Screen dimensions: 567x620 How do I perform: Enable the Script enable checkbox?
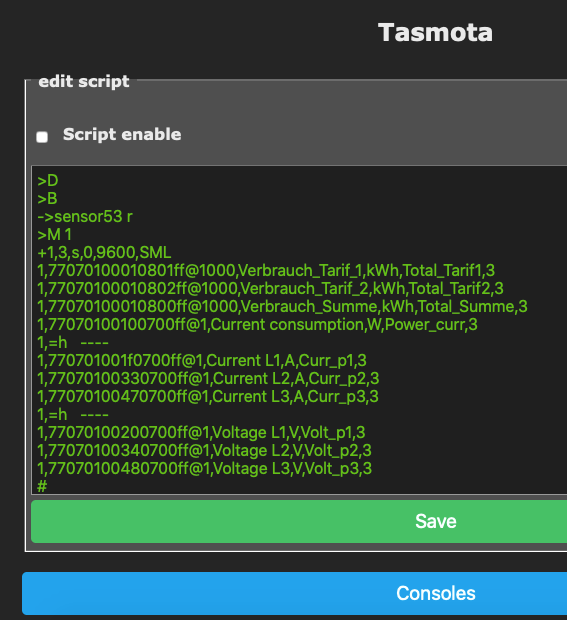(x=42, y=137)
